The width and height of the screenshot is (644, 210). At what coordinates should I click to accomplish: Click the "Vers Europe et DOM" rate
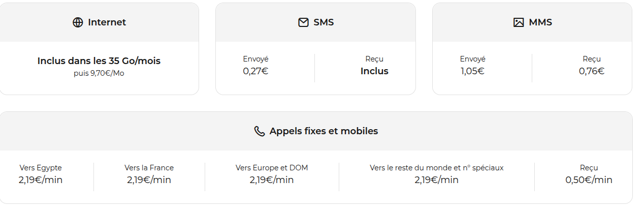272,179
